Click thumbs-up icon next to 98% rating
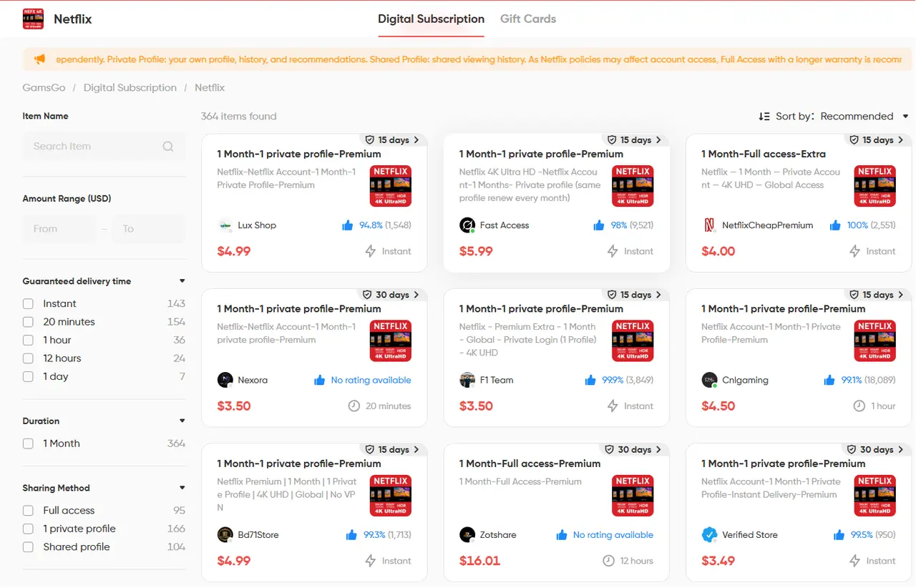 click(x=599, y=225)
